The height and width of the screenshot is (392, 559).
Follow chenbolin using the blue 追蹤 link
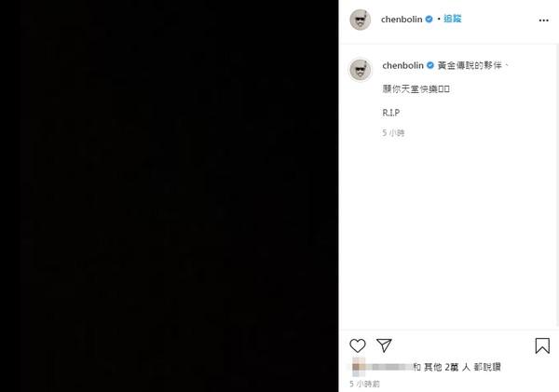point(453,19)
